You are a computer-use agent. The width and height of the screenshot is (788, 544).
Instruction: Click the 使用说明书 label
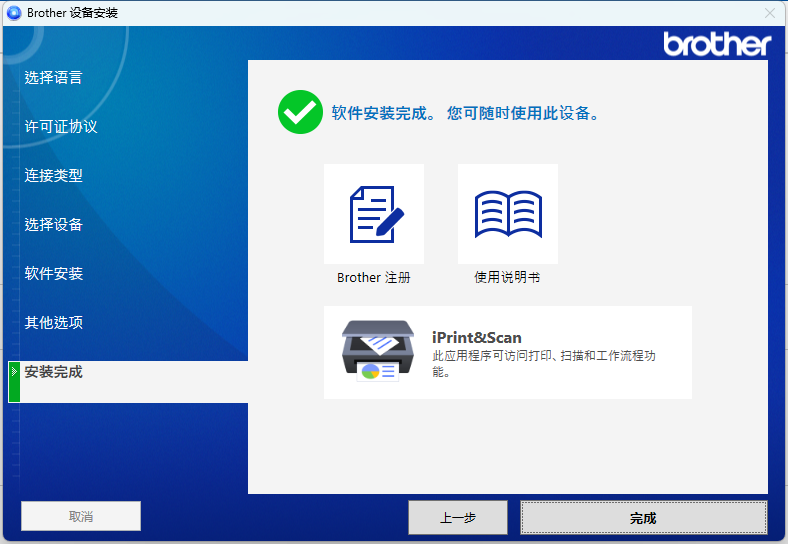pos(507,277)
